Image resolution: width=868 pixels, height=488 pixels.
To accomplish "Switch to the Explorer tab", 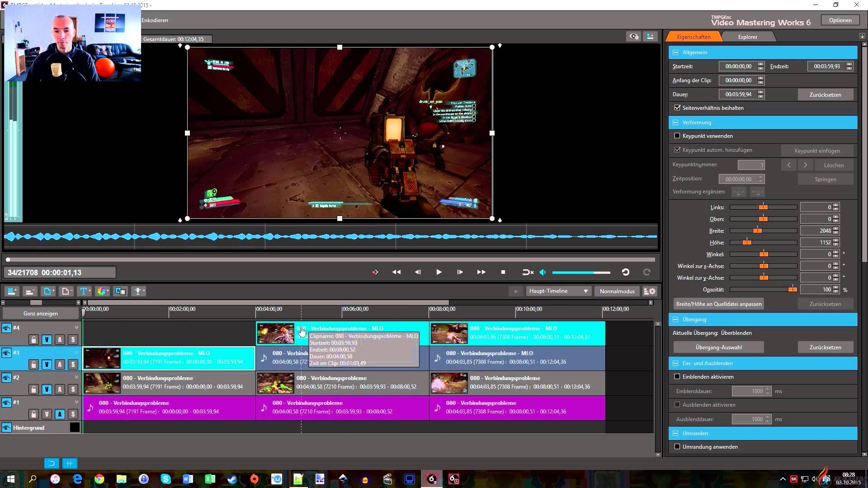I will [747, 37].
